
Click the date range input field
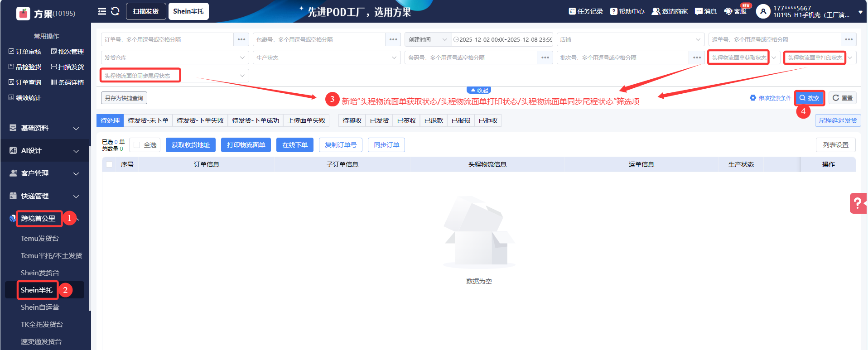click(502, 39)
